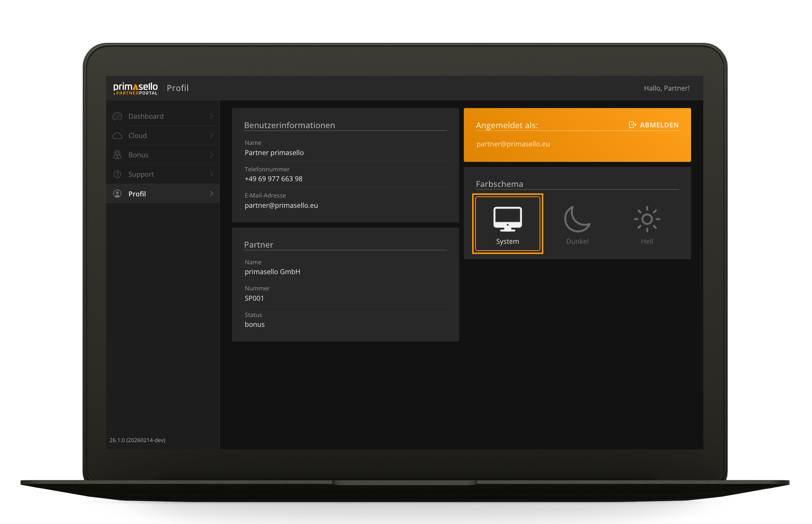Click the logout arrow icon beside Abmelden
The image size is (812, 524).
(x=632, y=125)
